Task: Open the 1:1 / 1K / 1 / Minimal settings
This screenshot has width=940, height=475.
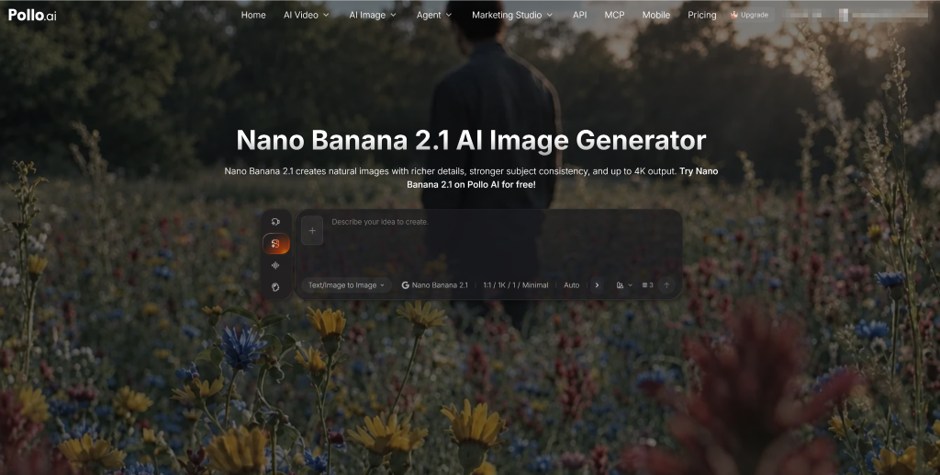Action: pyautogui.click(x=516, y=285)
